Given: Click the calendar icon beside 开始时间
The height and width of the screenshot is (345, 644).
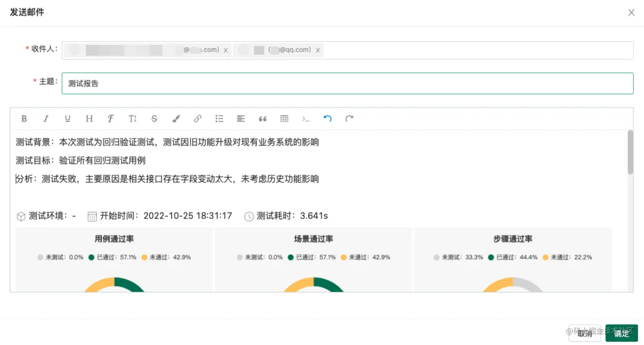Looking at the screenshot, I should point(92,216).
